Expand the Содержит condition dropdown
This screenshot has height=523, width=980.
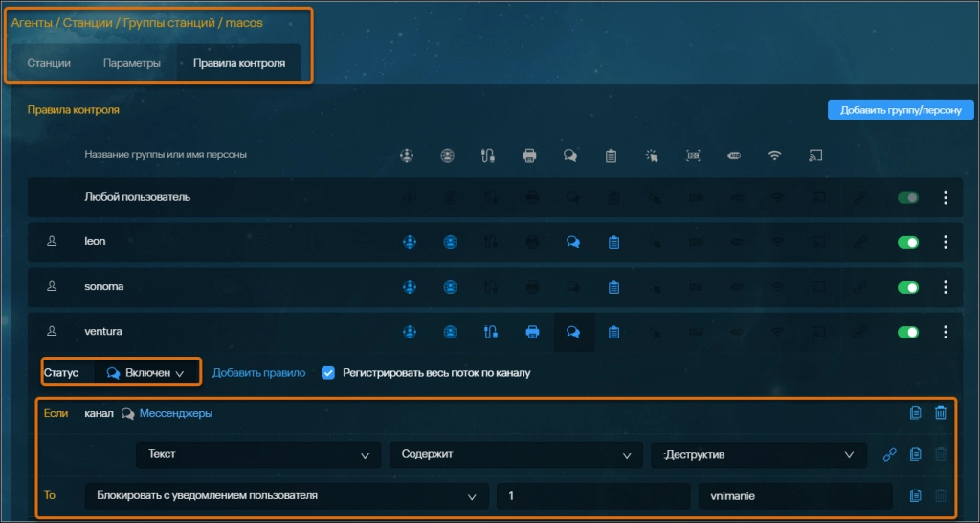point(515,455)
